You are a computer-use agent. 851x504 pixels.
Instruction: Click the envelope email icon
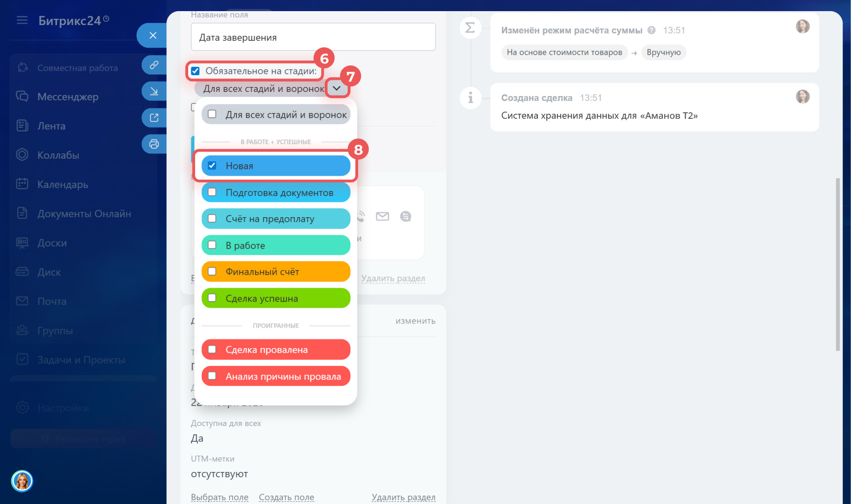pyautogui.click(x=382, y=216)
